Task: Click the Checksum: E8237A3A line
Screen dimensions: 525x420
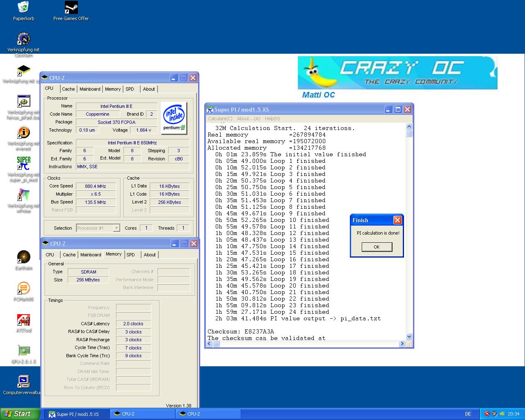Action: click(x=241, y=331)
